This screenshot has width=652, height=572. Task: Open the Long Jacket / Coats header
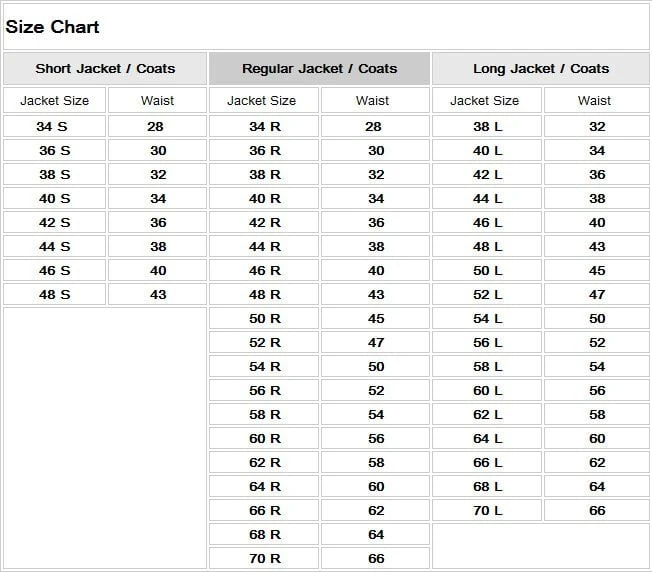(x=541, y=69)
